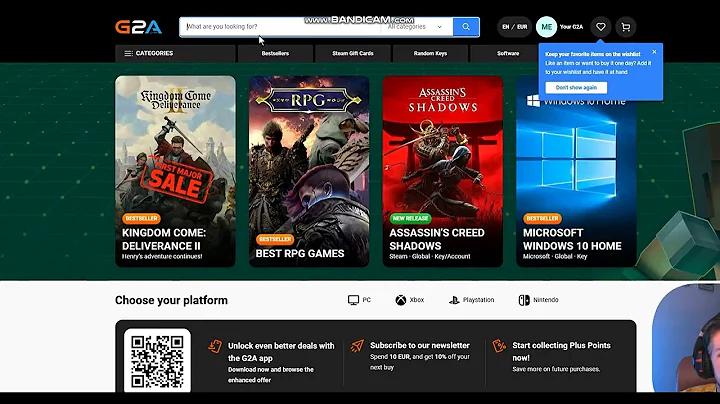This screenshot has width=720, height=404.
Task: Click the Nintendo Switch icon
Action: 524,300
